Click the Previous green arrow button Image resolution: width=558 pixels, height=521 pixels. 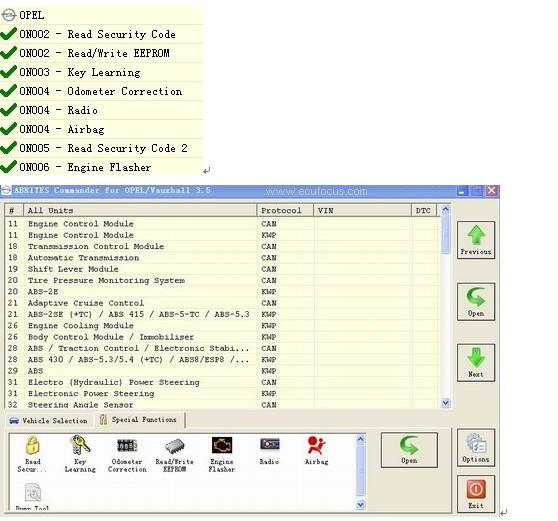(476, 240)
